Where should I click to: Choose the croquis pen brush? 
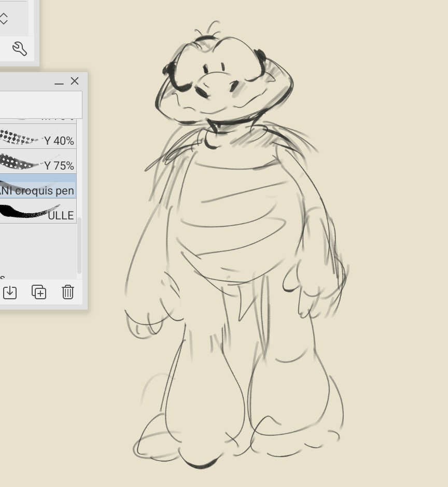pos(37,189)
